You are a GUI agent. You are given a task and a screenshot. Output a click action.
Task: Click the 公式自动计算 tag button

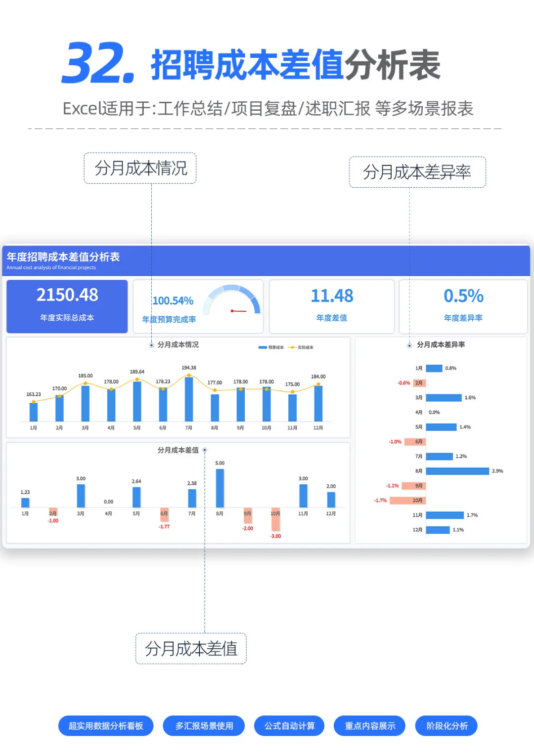pyautogui.click(x=289, y=725)
